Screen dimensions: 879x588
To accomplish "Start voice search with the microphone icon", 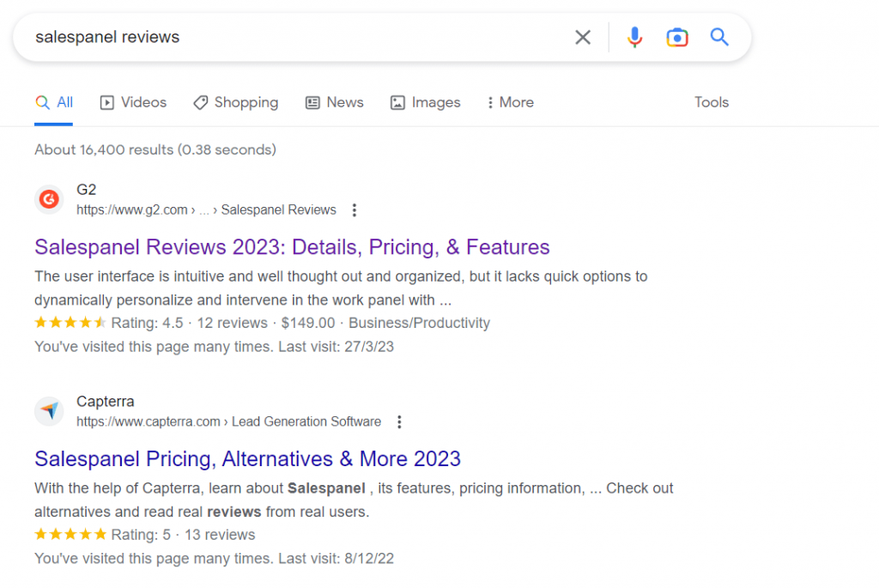I will pos(634,38).
